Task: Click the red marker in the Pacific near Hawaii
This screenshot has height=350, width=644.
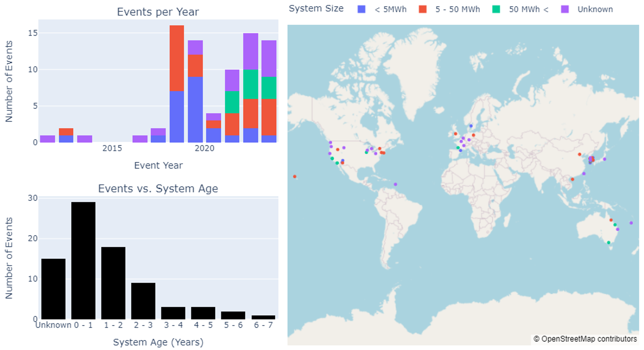Action: tap(295, 176)
